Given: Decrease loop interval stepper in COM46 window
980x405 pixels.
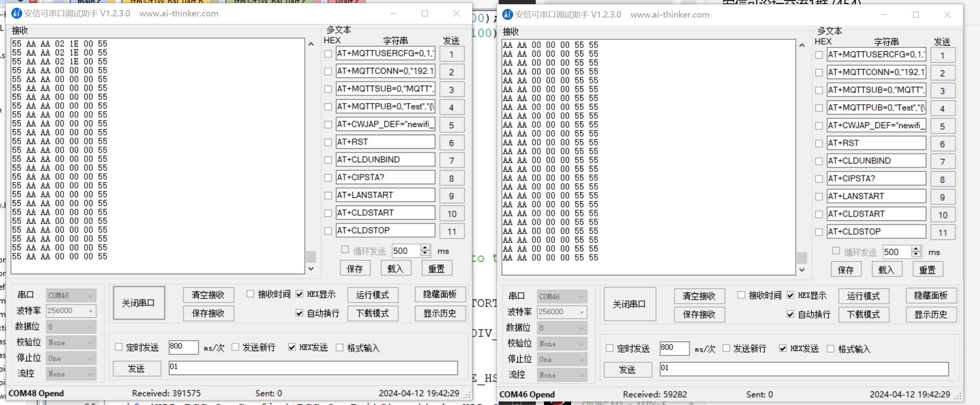Looking at the screenshot, I should coord(916,255).
